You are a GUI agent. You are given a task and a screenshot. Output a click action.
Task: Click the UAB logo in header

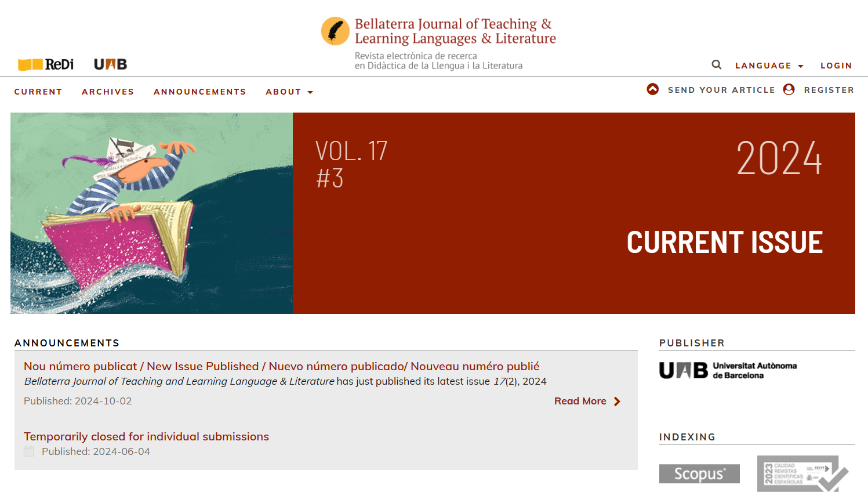tap(110, 64)
